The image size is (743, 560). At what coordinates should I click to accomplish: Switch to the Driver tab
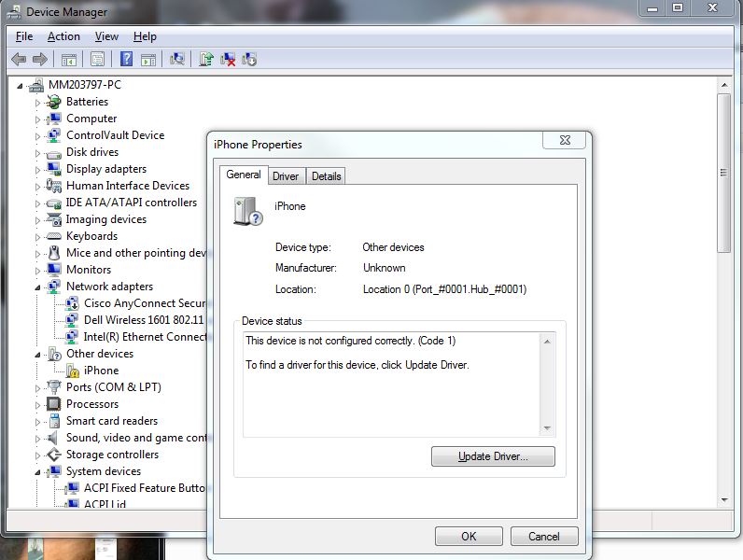(286, 176)
